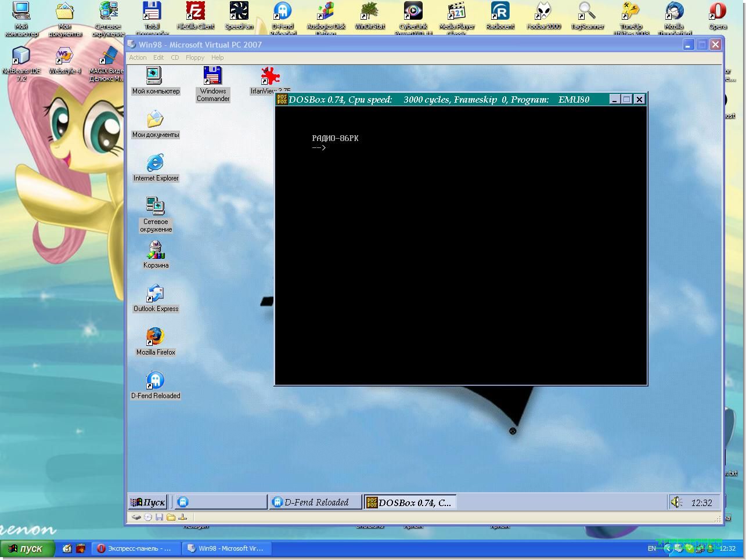746x560 pixels.
Task: Open the Корзина recycle bin
Action: pos(155,251)
